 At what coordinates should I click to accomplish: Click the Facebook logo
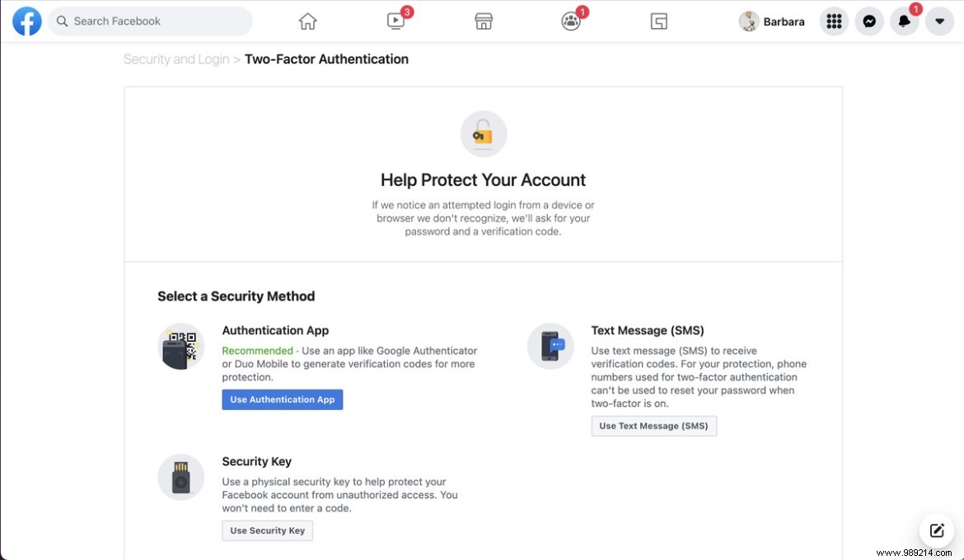tap(26, 21)
